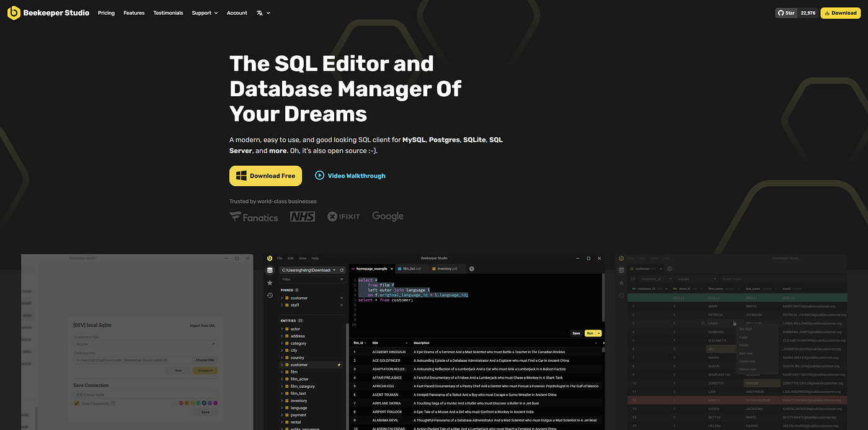This screenshot has width=868, height=430.
Task: Close the homepage_example tab
Action: (x=392, y=269)
